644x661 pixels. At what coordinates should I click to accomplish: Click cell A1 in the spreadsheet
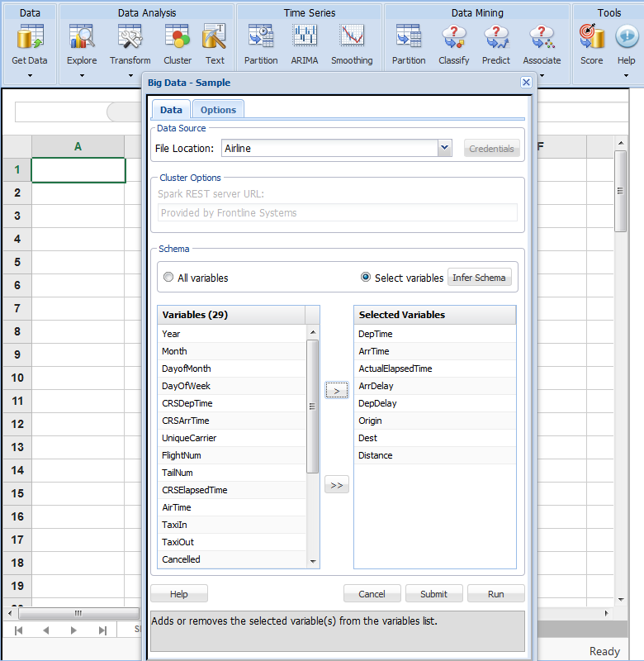click(78, 170)
